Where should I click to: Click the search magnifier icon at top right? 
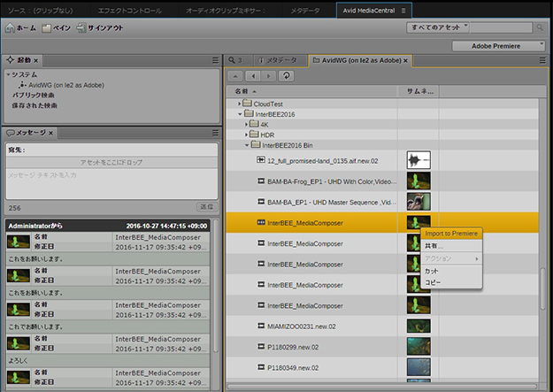pyautogui.click(x=539, y=27)
